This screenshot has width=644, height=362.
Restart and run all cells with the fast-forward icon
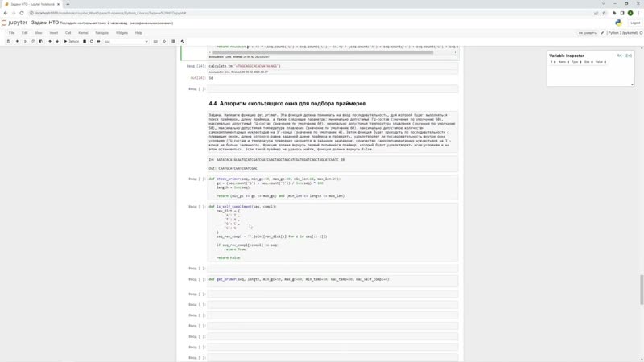(98, 42)
